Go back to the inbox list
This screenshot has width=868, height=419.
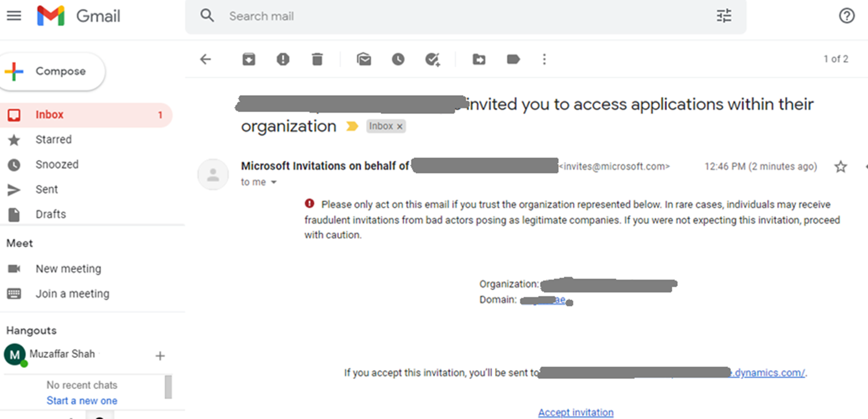pos(205,59)
